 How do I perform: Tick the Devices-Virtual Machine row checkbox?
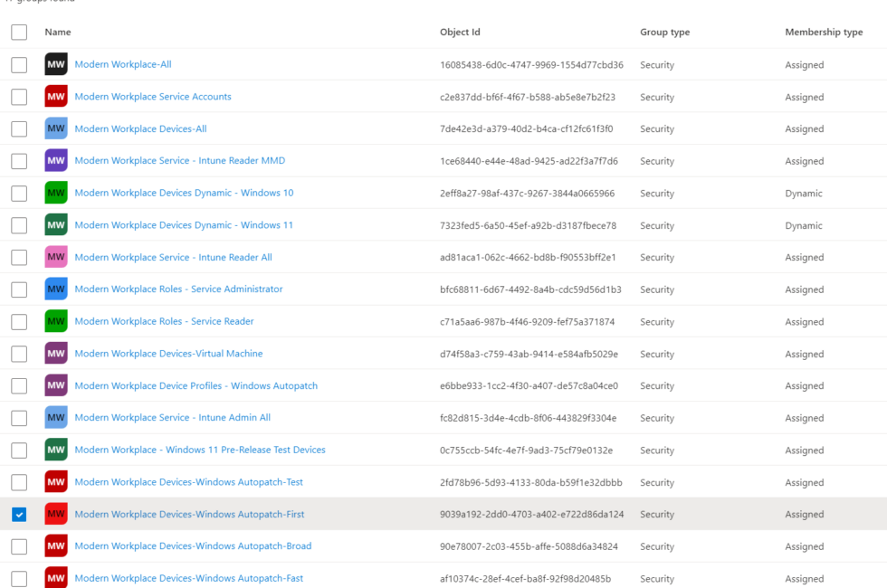click(19, 354)
